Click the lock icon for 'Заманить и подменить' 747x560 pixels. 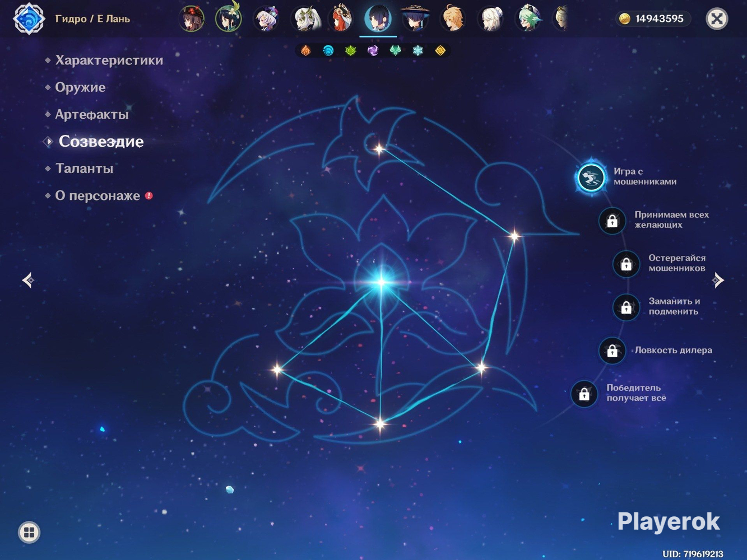(627, 307)
